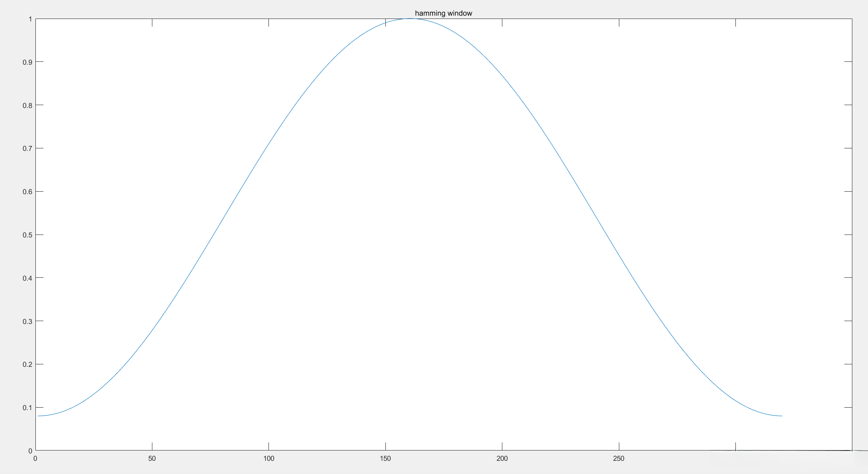Image resolution: width=868 pixels, height=474 pixels.
Task: Click the x-axis origin label 0
Action: pos(35,458)
